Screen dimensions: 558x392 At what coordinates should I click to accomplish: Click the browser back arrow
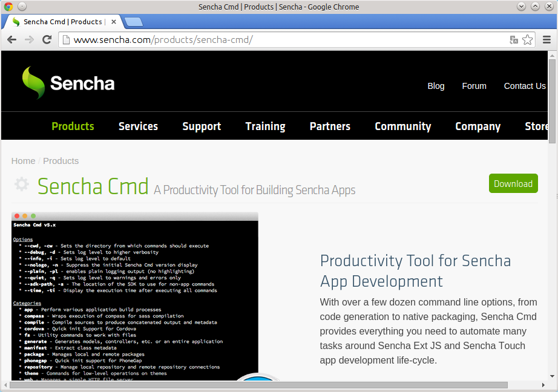[x=11, y=39]
